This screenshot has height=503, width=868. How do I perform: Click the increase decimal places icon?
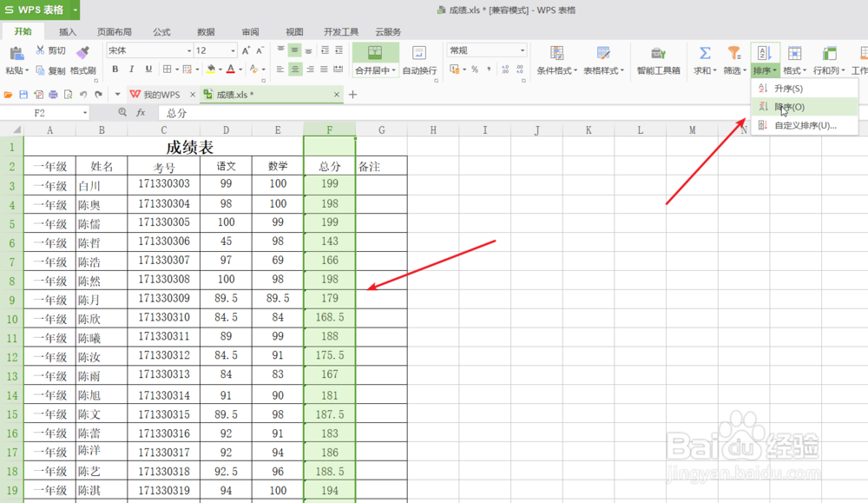tap(505, 69)
